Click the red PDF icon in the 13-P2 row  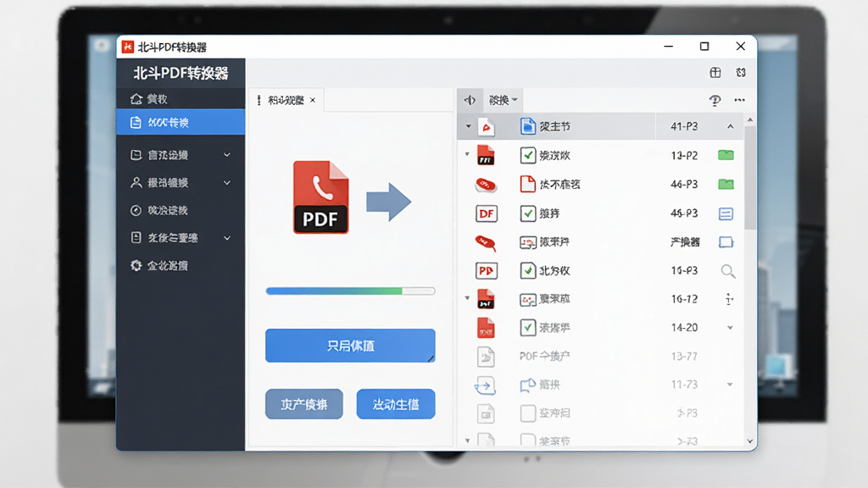[x=486, y=156]
